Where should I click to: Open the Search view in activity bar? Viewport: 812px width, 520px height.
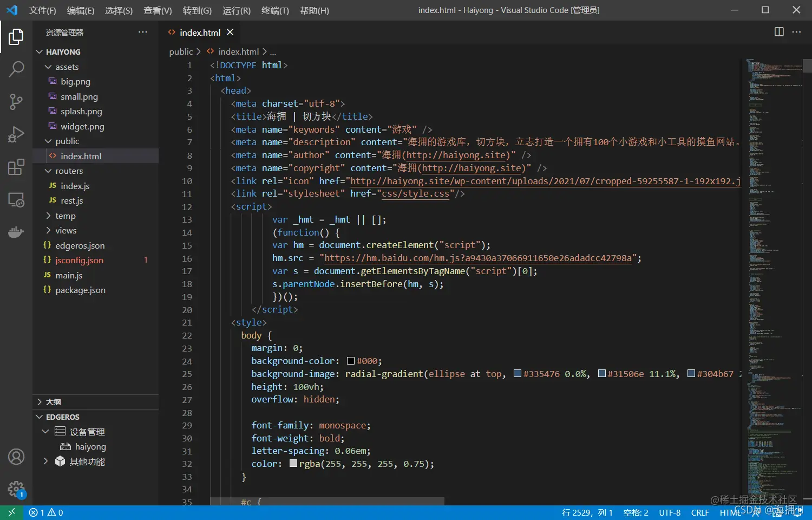[16, 69]
